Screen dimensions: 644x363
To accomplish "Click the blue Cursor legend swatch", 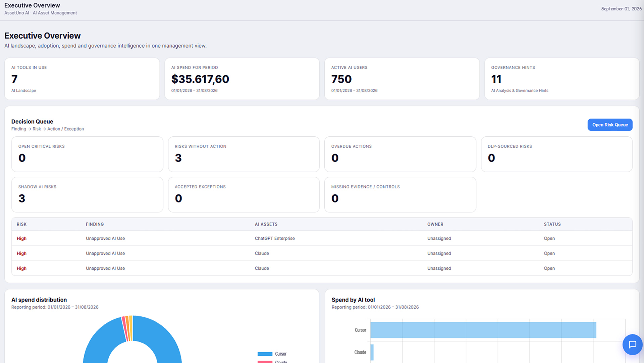I will [265, 354].
